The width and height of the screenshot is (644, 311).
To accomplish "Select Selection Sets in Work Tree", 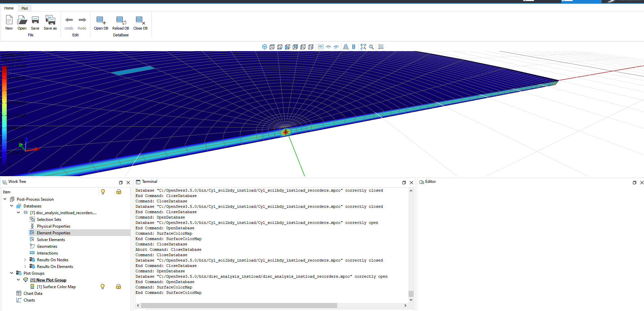I will coord(49,220).
